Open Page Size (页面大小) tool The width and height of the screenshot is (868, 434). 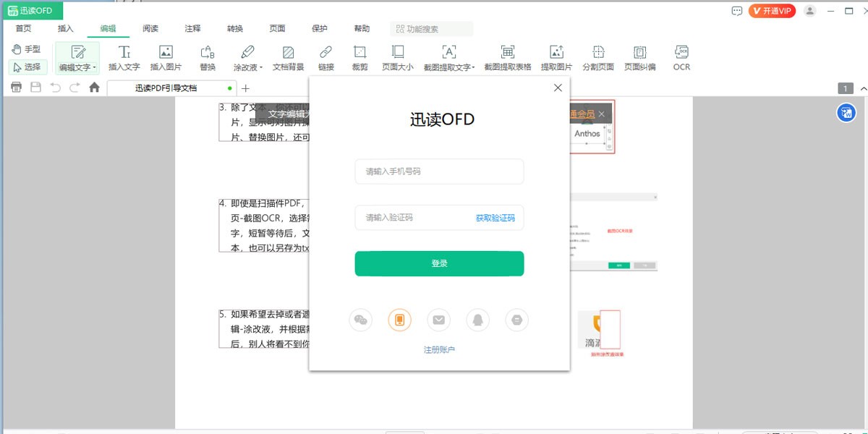pos(398,58)
